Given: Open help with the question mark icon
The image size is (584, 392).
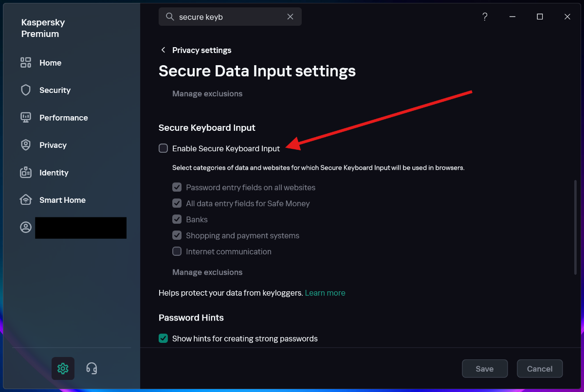Looking at the screenshot, I should [x=485, y=17].
